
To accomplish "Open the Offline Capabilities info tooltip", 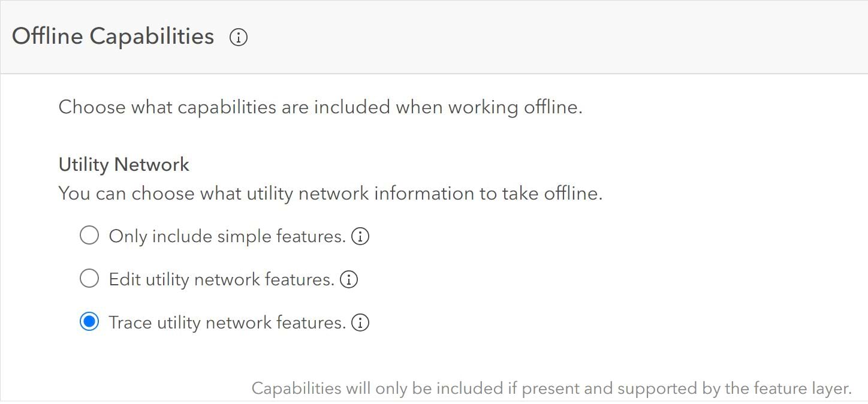I will [239, 37].
